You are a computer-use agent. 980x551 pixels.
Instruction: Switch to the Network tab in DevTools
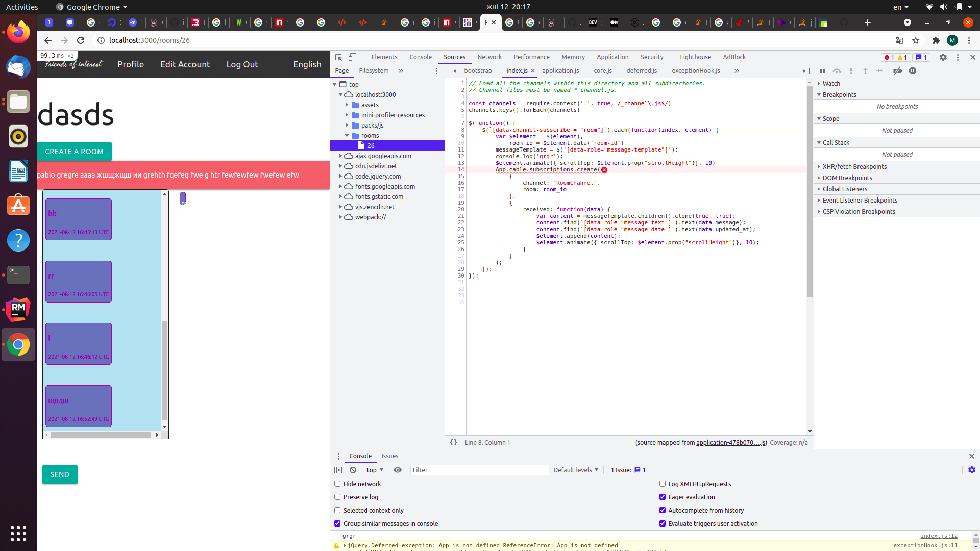click(489, 57)
